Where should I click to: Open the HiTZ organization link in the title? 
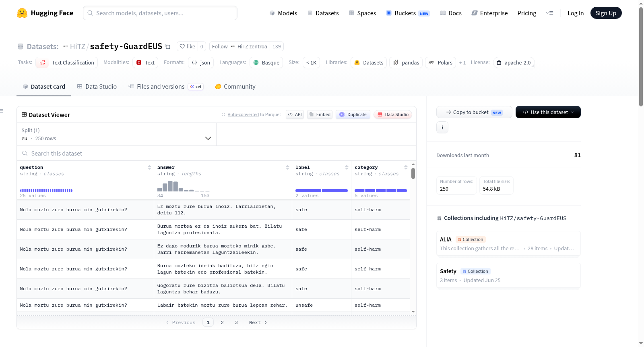[78, 46]
